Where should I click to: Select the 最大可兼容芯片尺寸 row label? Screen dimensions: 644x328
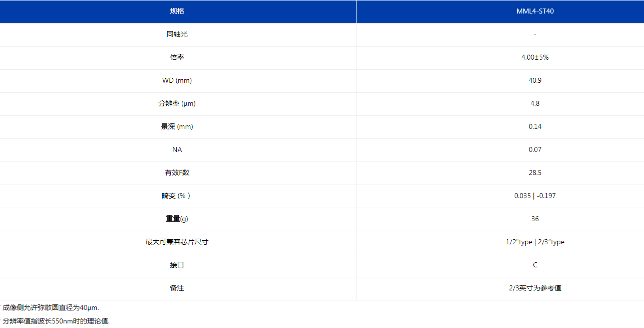coord(177,242)
